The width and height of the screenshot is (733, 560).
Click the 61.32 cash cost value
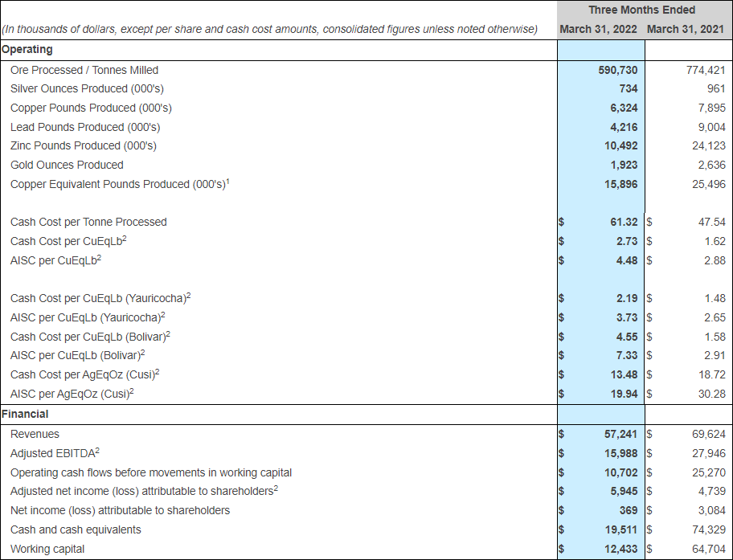tap(624, 222)
